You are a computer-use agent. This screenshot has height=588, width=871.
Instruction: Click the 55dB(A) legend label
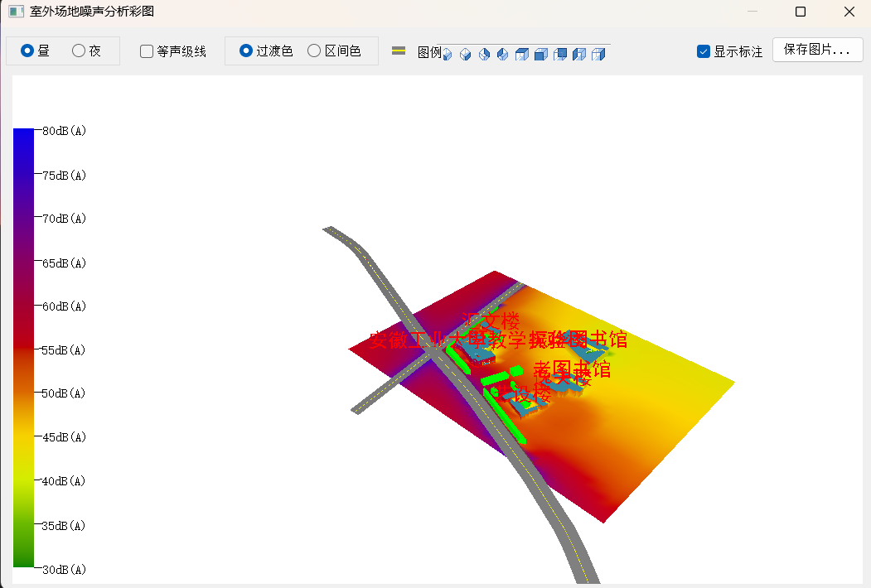tap(64, 350)
